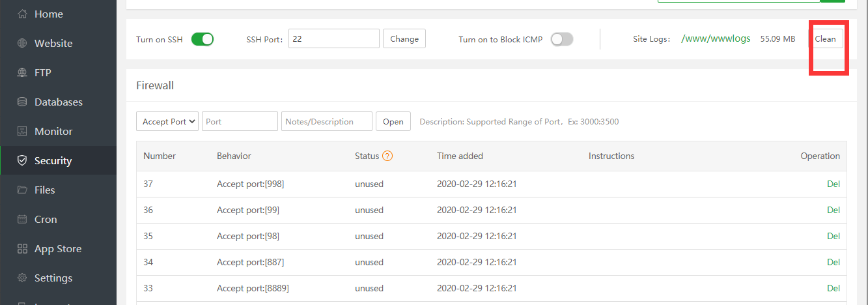This screenshot has width=868, height=305.
Task: Click the Cron calendar icon
Action: click(22, 219)
